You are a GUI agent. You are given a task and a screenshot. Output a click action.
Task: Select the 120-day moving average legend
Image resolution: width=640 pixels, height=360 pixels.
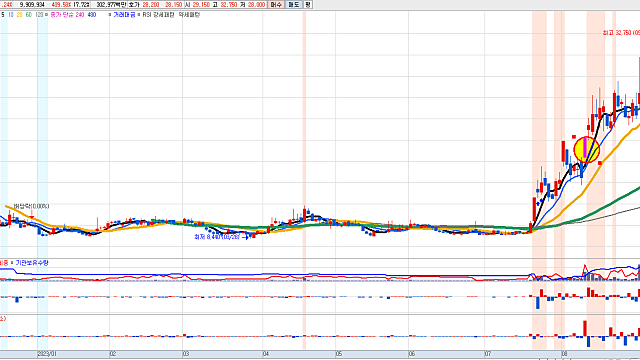39,15
